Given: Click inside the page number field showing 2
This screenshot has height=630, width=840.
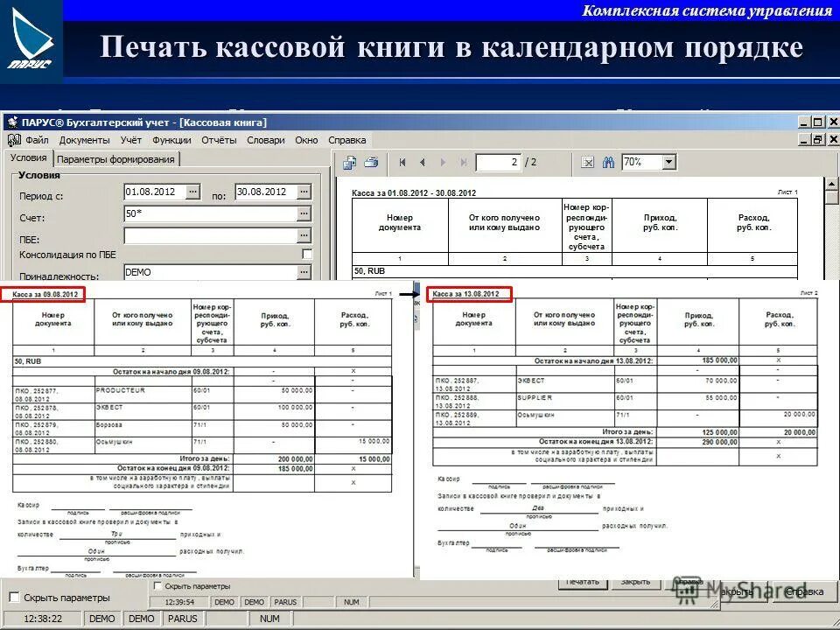Looking at the screenshot, I should (497, 162).
